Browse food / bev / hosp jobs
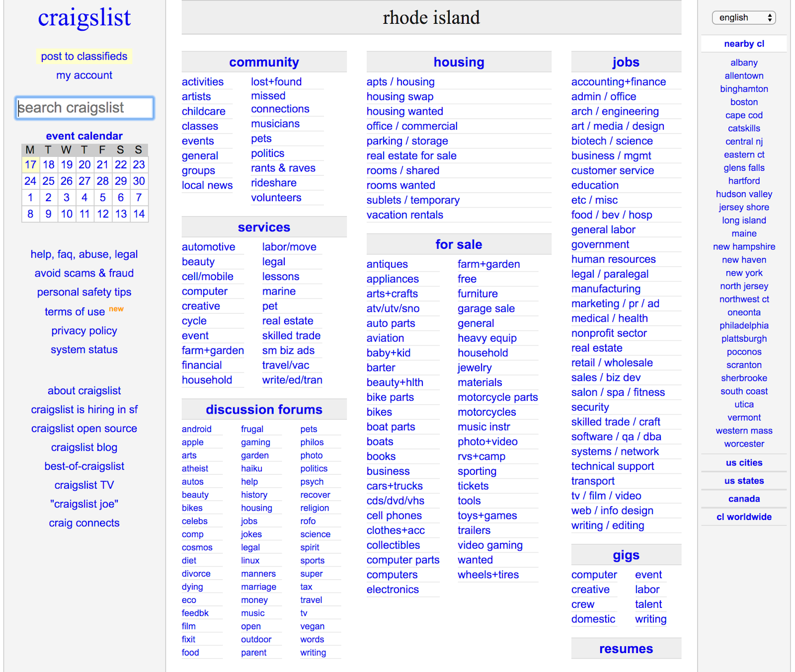The width and height of the screenshot is (795, 672). pos(612,215)
